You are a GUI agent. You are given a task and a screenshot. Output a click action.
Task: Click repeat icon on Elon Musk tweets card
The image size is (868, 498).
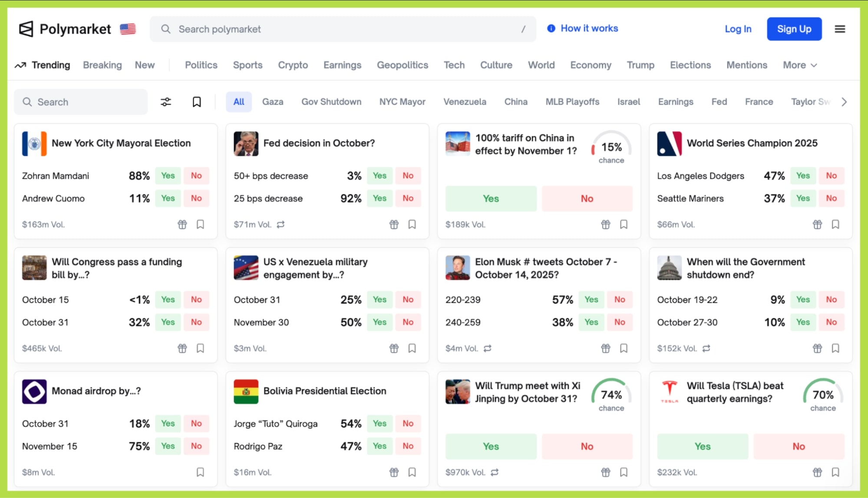(488, 349)
